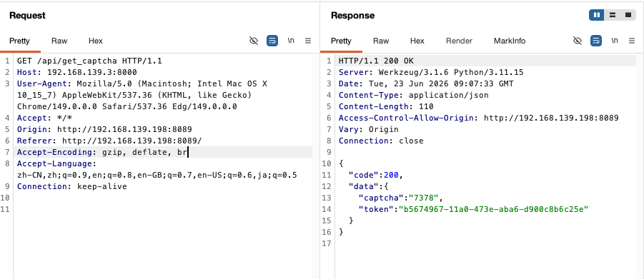Toggle hidden characters eye icon in Request panel
The image size is (644, 279).
coord(254,41)
